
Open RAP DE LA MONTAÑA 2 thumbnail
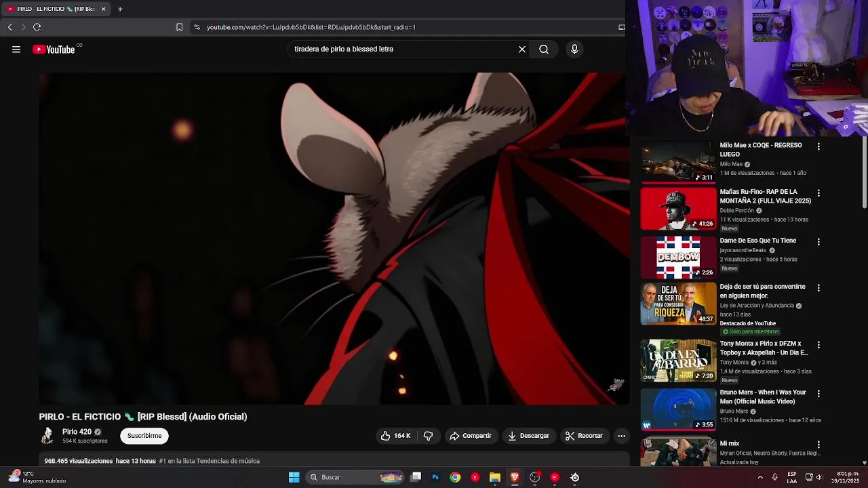point(678,209)
